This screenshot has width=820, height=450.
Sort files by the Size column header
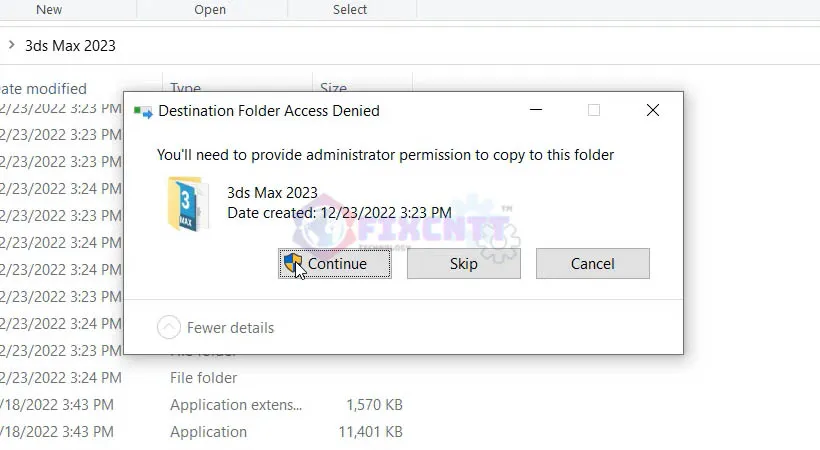333,88
